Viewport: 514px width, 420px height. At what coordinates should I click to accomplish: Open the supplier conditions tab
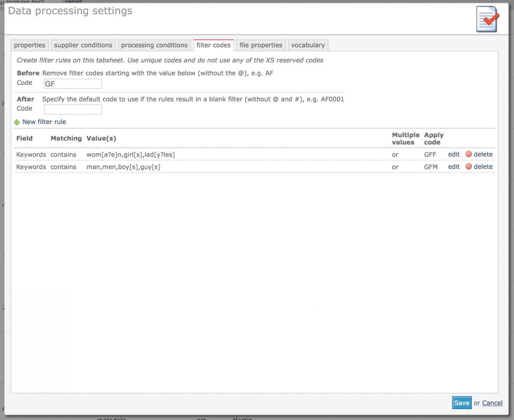83,45
